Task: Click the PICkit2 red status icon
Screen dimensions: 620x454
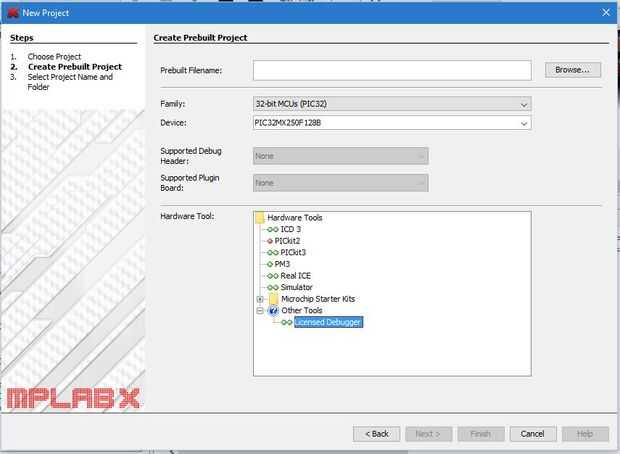Action: tap(270, 241)
